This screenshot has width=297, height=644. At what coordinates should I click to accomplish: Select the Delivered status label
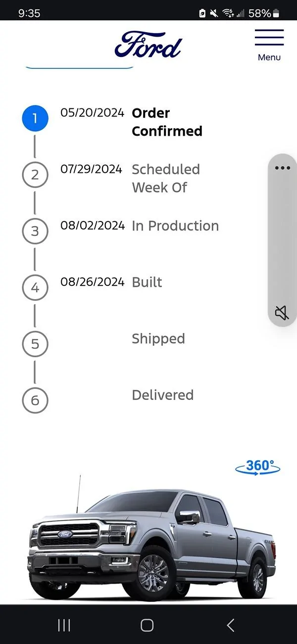[x=162, y=395]
